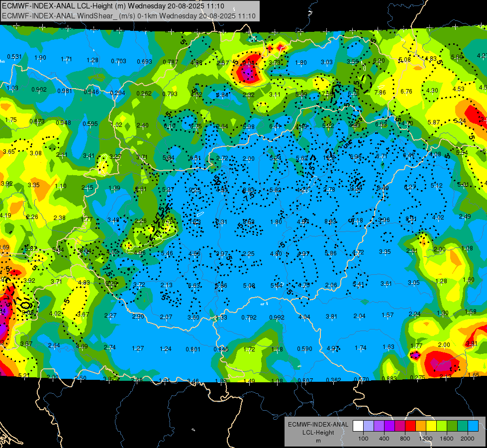Screen dimensions: 487x448
Task: Click the grid value 0.693
Action: pos(144,62)
